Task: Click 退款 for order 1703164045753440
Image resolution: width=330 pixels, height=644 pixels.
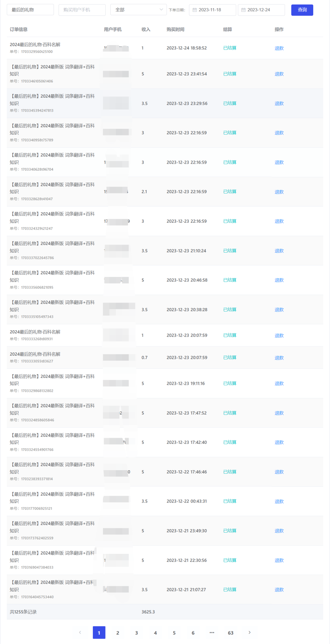Action: coord(279,589)
